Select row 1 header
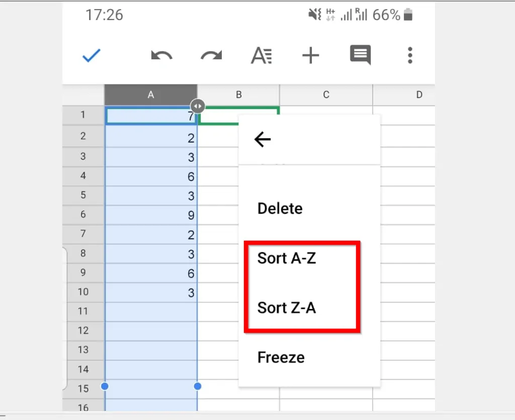This screenshot has height=420, width=515. click(83, 115)
